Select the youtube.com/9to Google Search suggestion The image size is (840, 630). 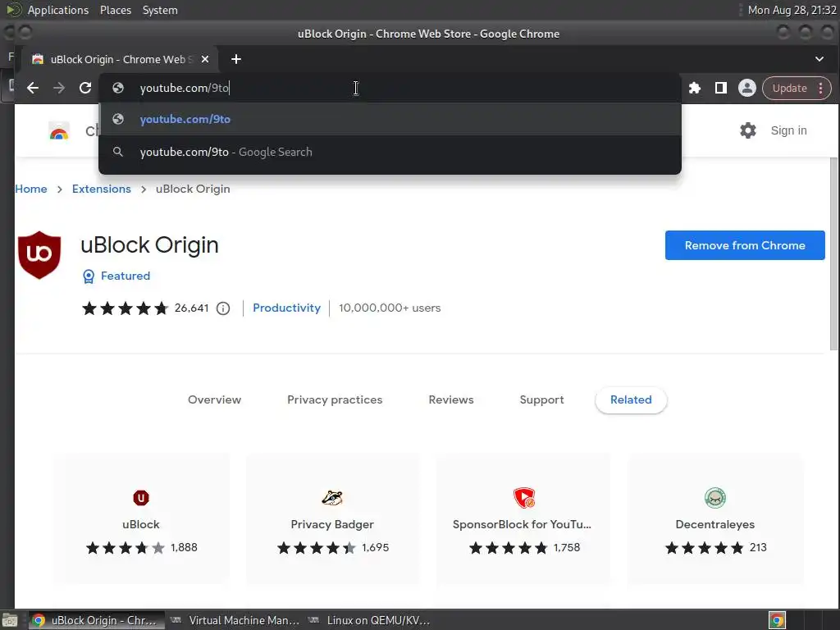click(x=390, y=152)
